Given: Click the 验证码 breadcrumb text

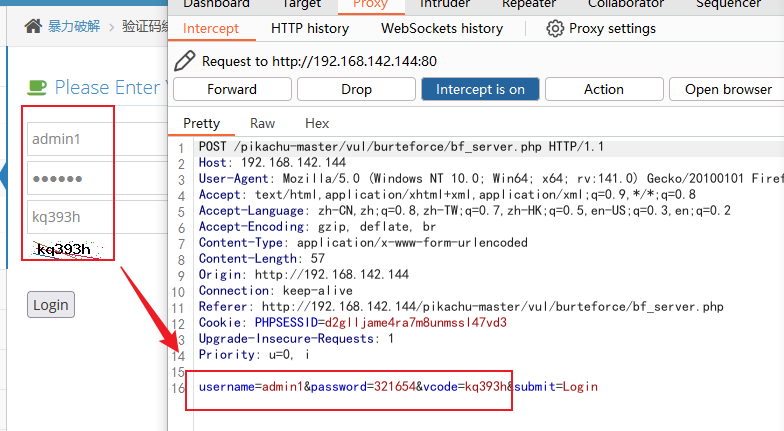Looking at the screenshot, I should [x=144, y=26].
